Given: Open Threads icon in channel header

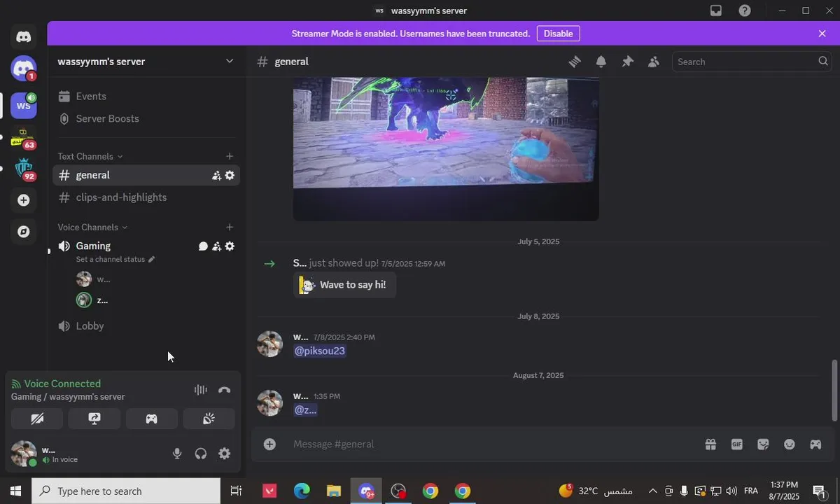Looking at the screenshot, I should coord(575,62).
